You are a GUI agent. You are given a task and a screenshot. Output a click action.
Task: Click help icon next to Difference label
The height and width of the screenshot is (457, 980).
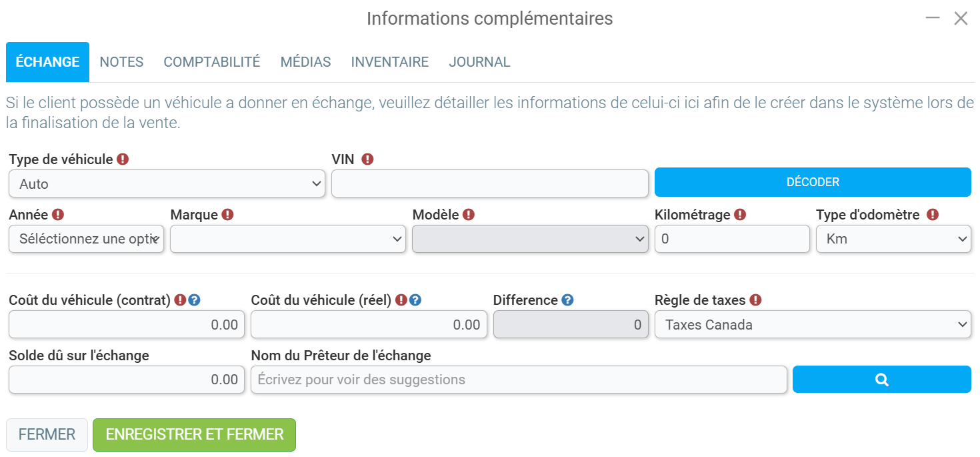(567, 300)
